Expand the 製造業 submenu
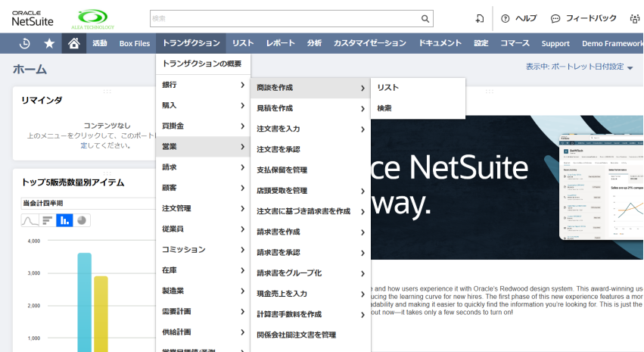 204,291
